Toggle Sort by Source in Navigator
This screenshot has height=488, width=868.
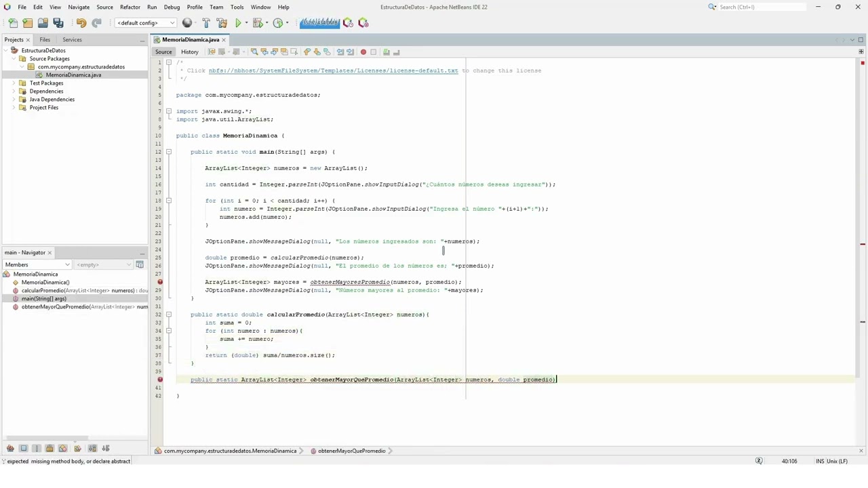click(x=106, y=449)
